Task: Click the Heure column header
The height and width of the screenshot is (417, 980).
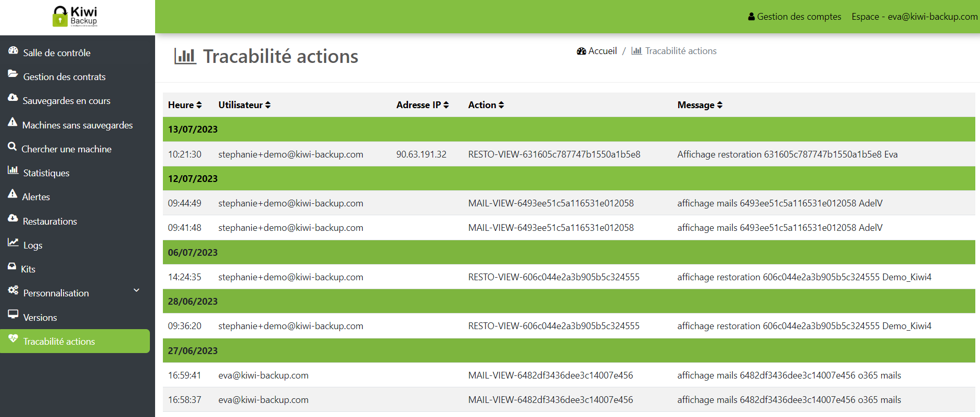Action: pyautogui.click(x=185, y=105)
